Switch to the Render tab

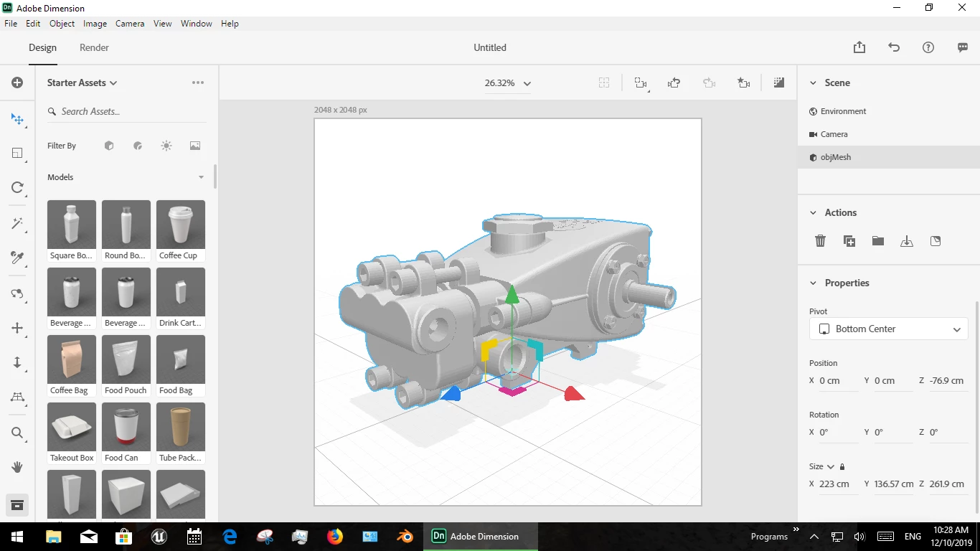pyautogui.click(x=94, y=47)
